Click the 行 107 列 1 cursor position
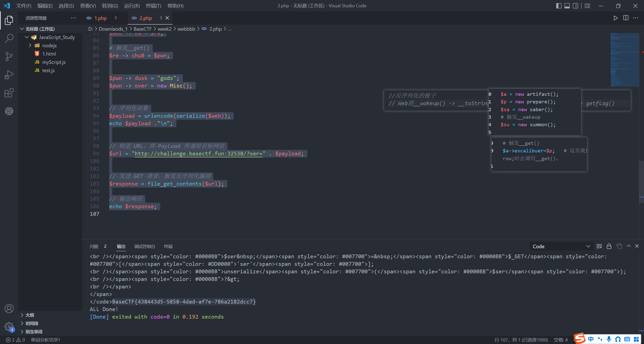 click(x=521, y=340)
